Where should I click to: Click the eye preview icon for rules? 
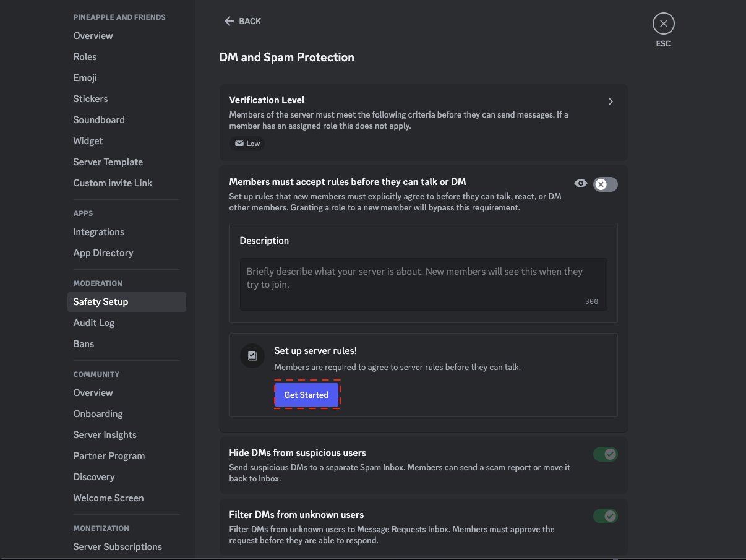click(x=580, y=183)
